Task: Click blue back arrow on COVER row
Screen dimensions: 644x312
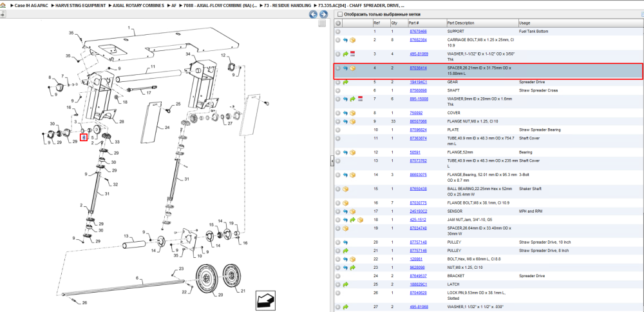Action: [345, 113]
